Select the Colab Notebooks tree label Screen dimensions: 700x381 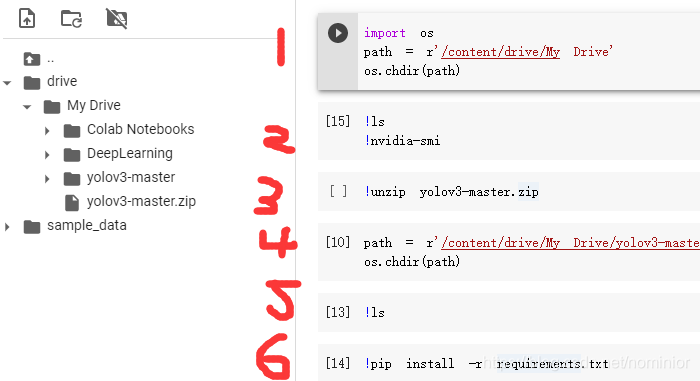click(141, 129)
